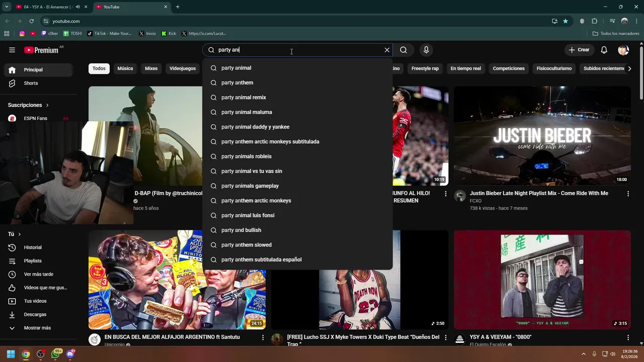
Task: Select the Freestyle rap chip
Action: click(425, 68)
